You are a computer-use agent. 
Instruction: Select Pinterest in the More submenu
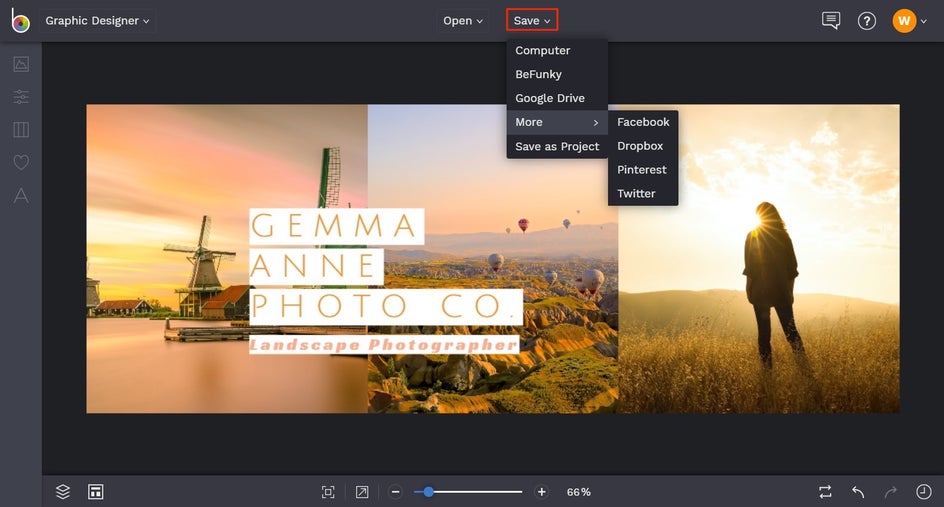[x=642, y=170]
